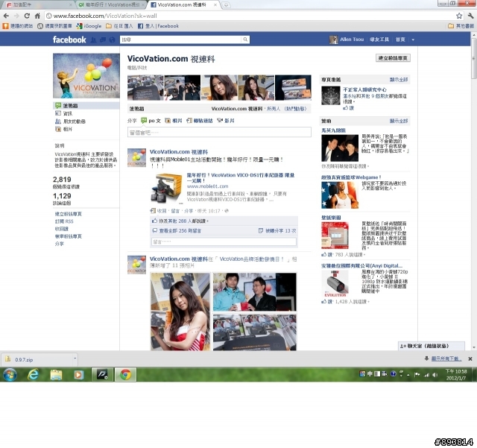Switch to the VicoVation.com browser tab
Screen dimensions: 477x448
pyautogui.click(x=183, y=4)
